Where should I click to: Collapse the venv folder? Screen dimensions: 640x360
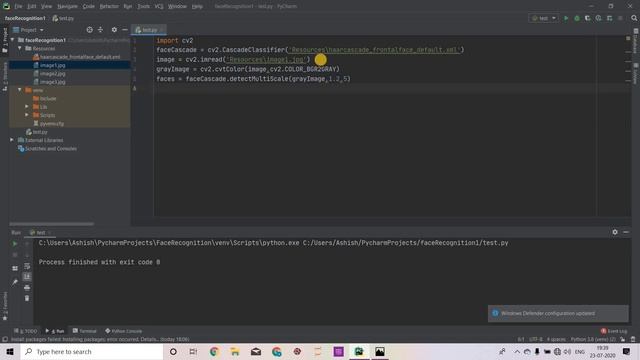(20, 90)
